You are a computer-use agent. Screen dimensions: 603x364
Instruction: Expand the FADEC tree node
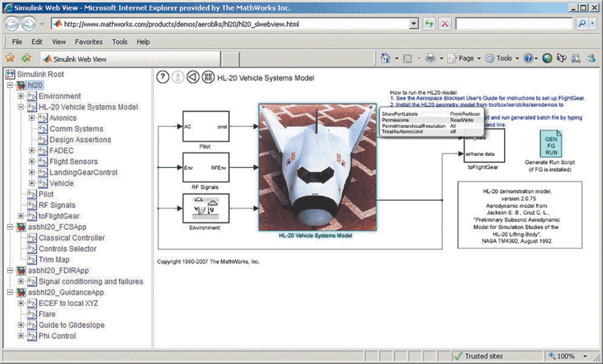coord(32,151)
